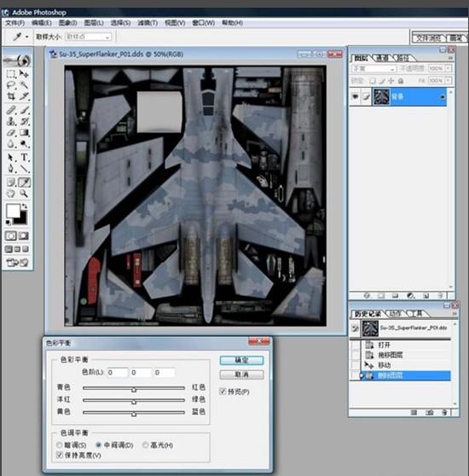
Task: Select the Rectangular Marquee tool
Action: [11, 73]
